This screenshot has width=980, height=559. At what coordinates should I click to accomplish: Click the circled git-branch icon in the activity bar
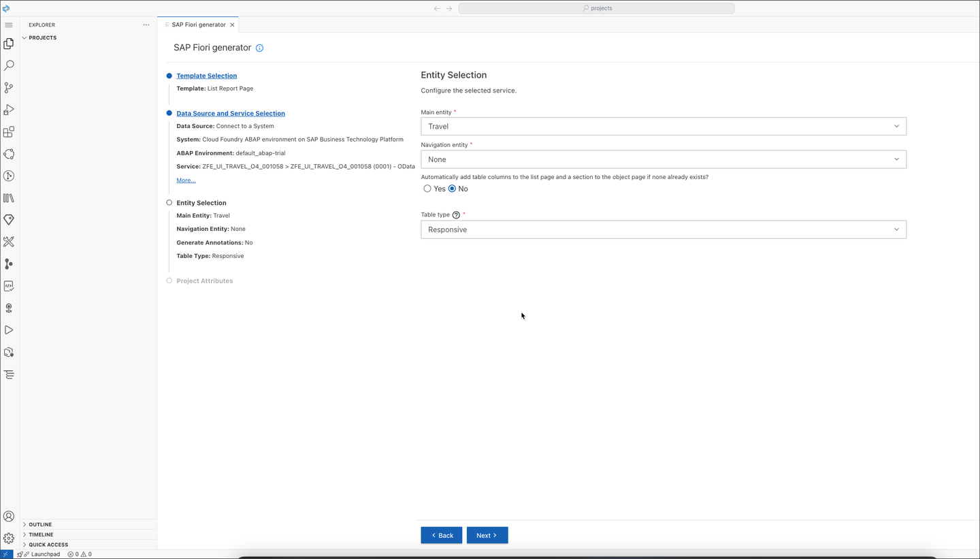[9, 176]
